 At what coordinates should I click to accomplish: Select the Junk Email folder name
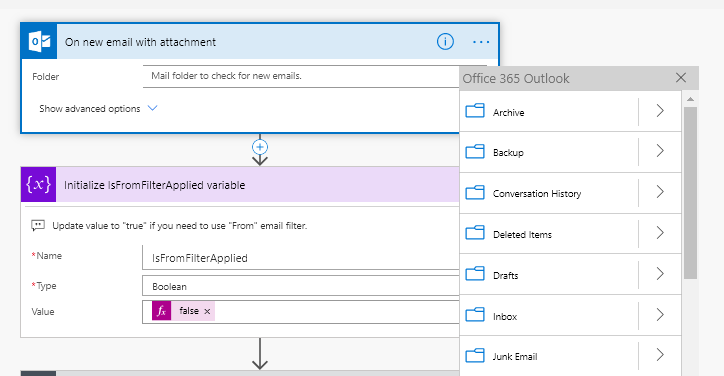click(x=515, y=357)
